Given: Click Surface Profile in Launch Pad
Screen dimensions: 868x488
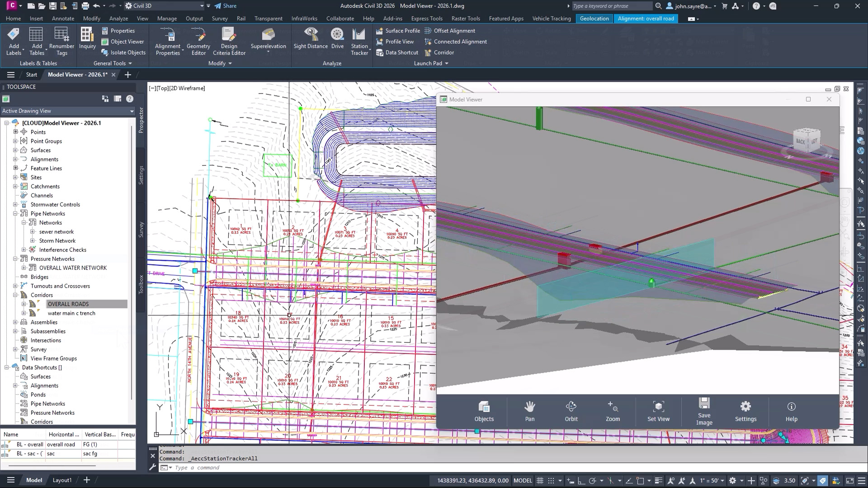Looking at the screenshot, I should [398, 31].
